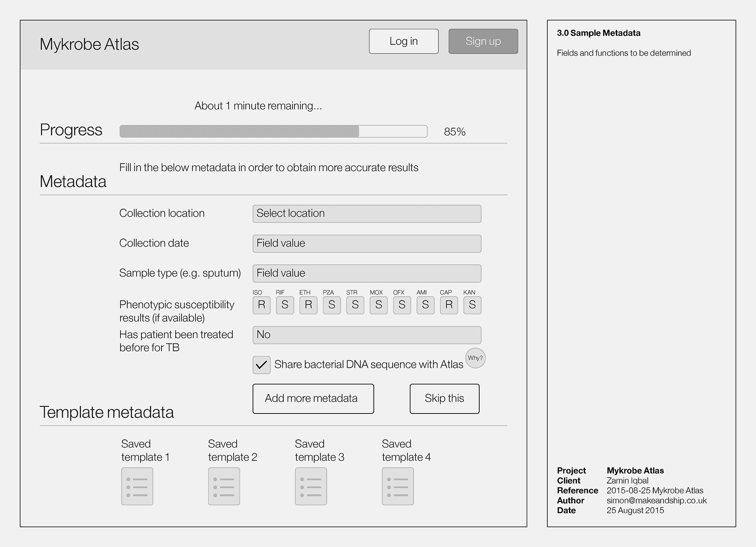
Task: Toggle the ETH susceptibility result
Action: pos(308,305)
